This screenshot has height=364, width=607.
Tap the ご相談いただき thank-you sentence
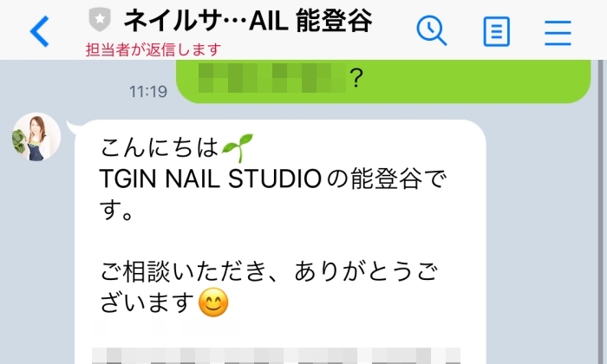(270, 287)
